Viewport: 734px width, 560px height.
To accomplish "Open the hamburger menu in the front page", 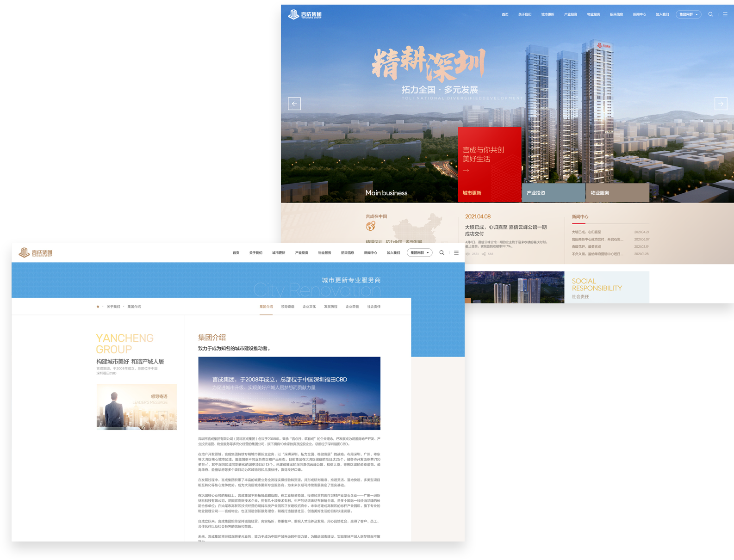I will click(456, 253).
